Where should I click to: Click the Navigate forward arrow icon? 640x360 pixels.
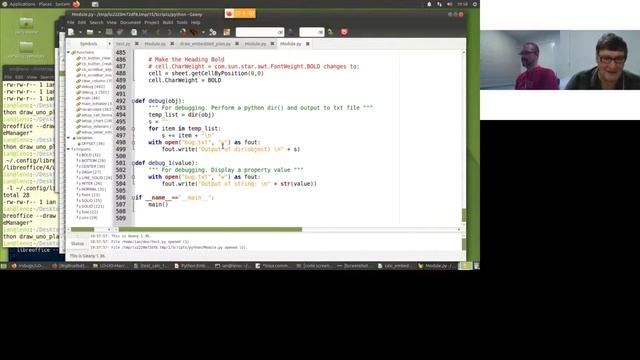click(169, 32)
